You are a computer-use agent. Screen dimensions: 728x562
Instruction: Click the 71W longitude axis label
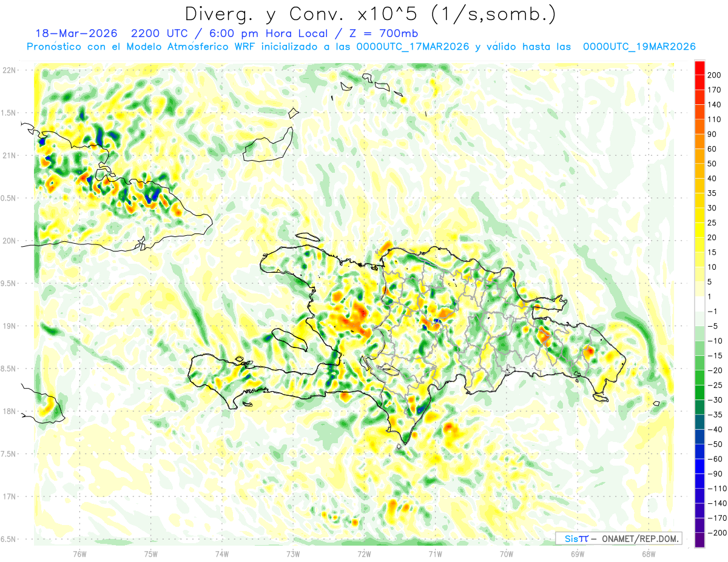pyautogui.click(x=435, y=554)
